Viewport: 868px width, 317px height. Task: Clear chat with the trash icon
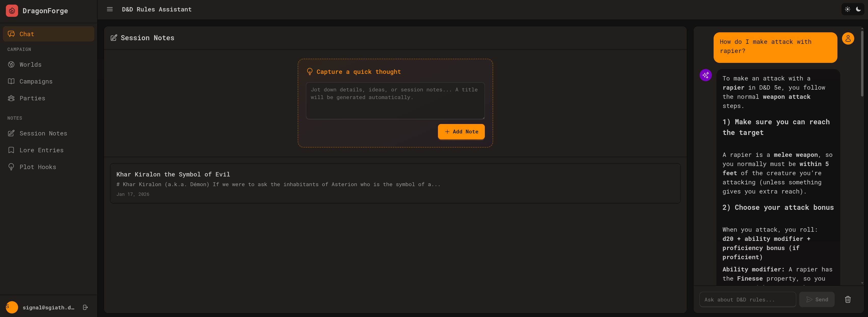click(847, 299)
